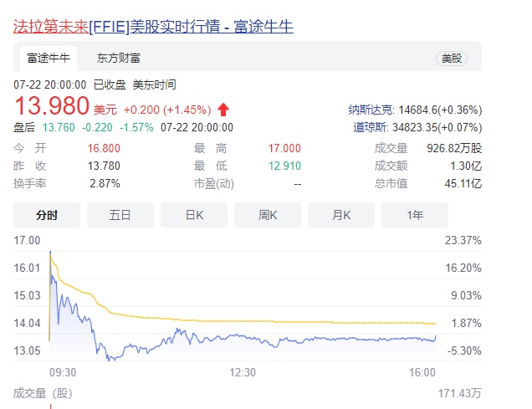Viewport: 532px width, 409px height.
Task: Click the 13.05 price axis label
Action: click(x=27, y=350)
